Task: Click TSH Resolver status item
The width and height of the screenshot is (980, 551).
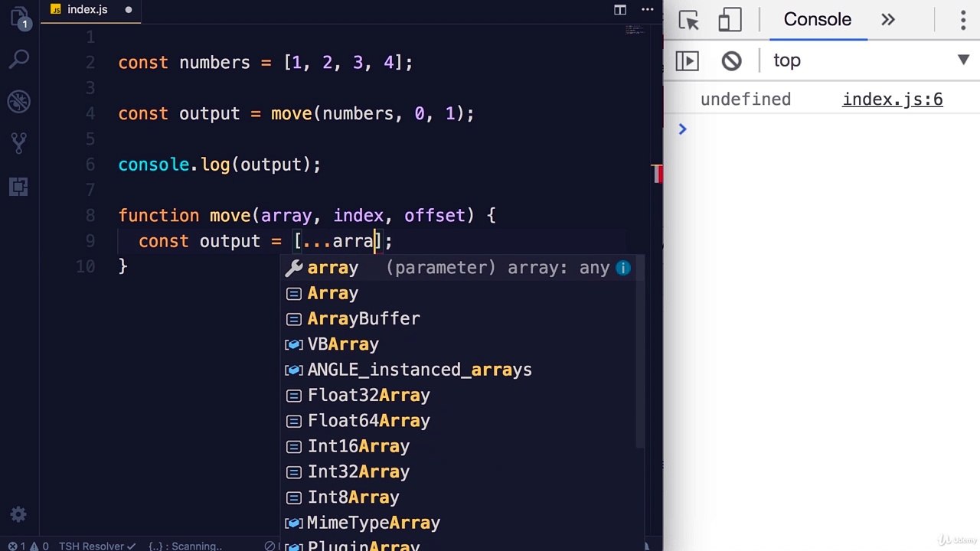Action: (x=97, y=546)
